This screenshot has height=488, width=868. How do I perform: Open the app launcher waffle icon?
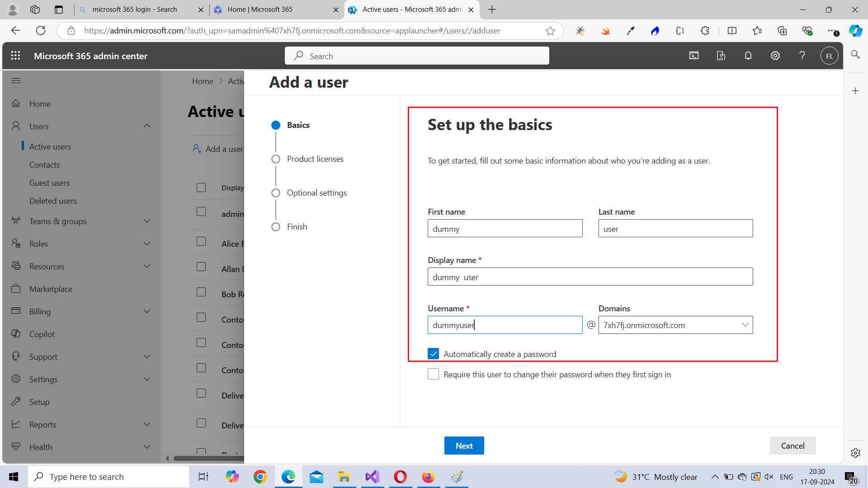pyautogui.click(x=15, y=56)
